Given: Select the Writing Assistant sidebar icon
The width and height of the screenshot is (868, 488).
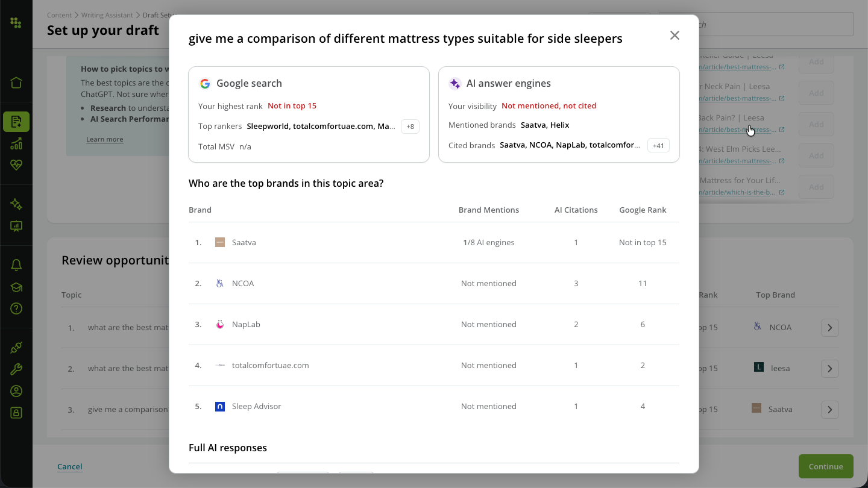Looking at the screenshot, I should 16,122.
